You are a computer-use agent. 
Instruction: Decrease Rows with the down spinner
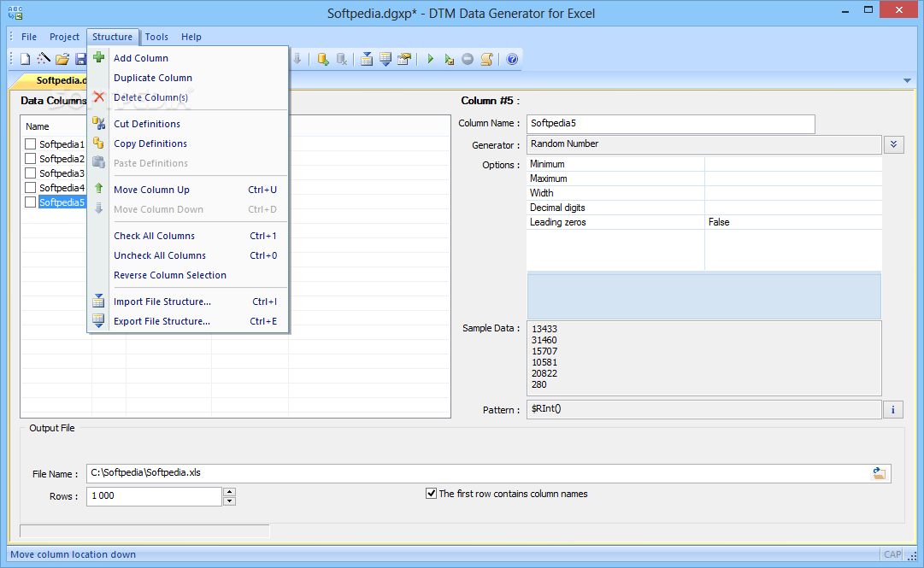coord(230,501)
